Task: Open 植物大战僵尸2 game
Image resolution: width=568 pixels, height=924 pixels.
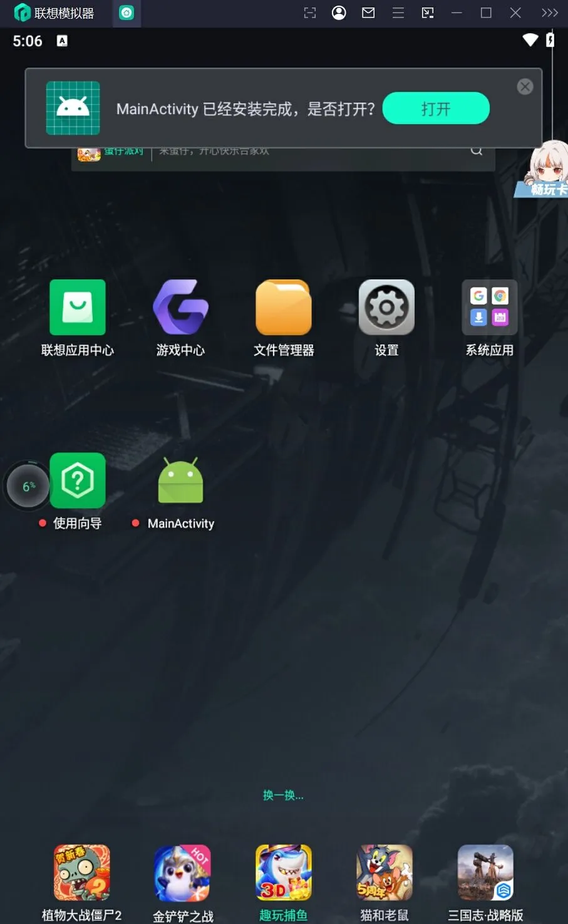Action: pos(81,873)
